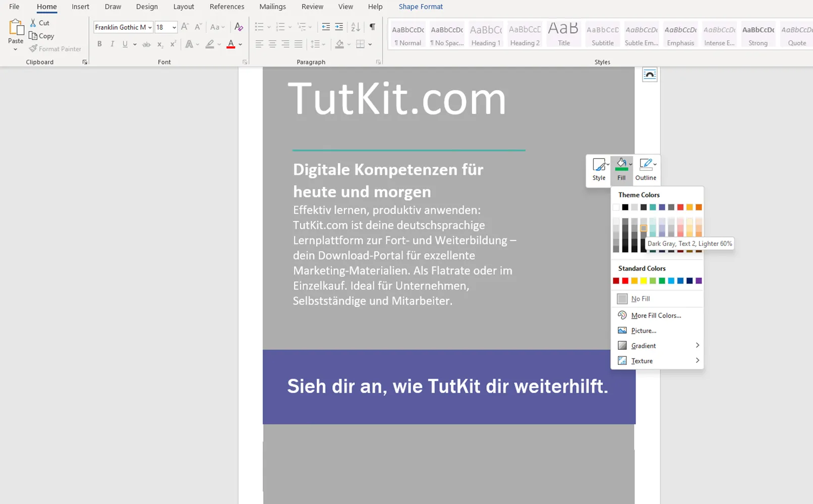Pick the standard yellow color swatch
The image size is (813, 504).
point(644,281)
